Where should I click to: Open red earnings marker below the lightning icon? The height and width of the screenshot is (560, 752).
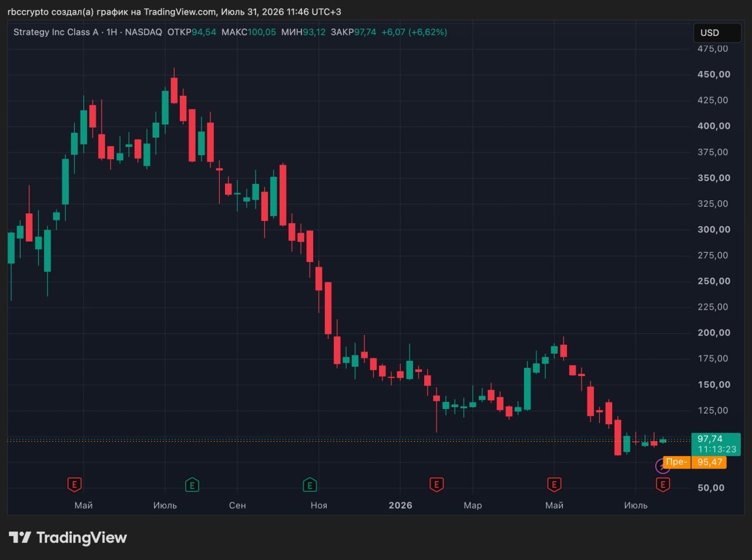coord(663,485)
